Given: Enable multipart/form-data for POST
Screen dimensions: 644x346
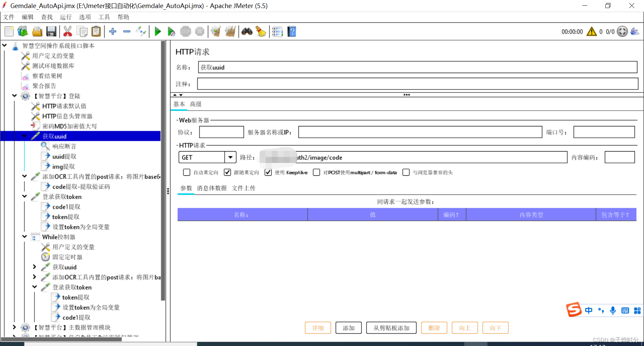Looking at the screenshot, I should [316, 172].
